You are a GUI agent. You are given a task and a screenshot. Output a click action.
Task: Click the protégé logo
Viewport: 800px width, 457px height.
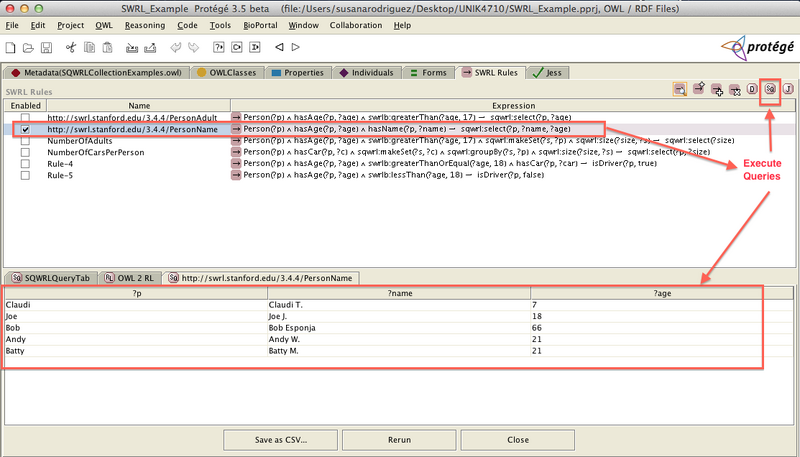click(758, 47)
